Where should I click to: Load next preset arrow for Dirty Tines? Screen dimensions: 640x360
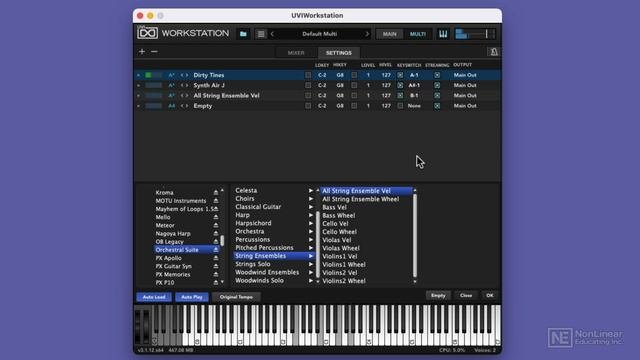[187, 75]
